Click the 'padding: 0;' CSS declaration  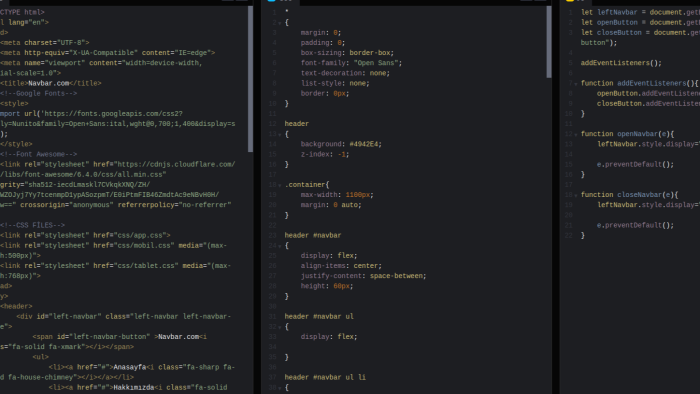(x=323, y=43)
